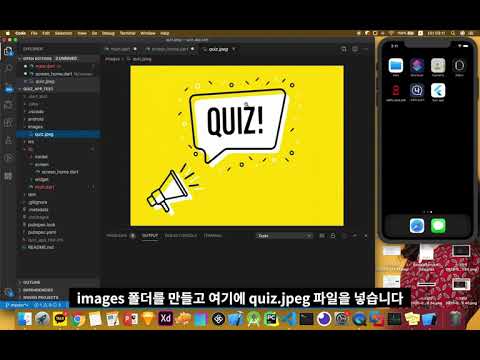Viewport: 480px width, 360px height.
Task: Open PyCharm from the macOS Dock
Action: click(271, 319)
